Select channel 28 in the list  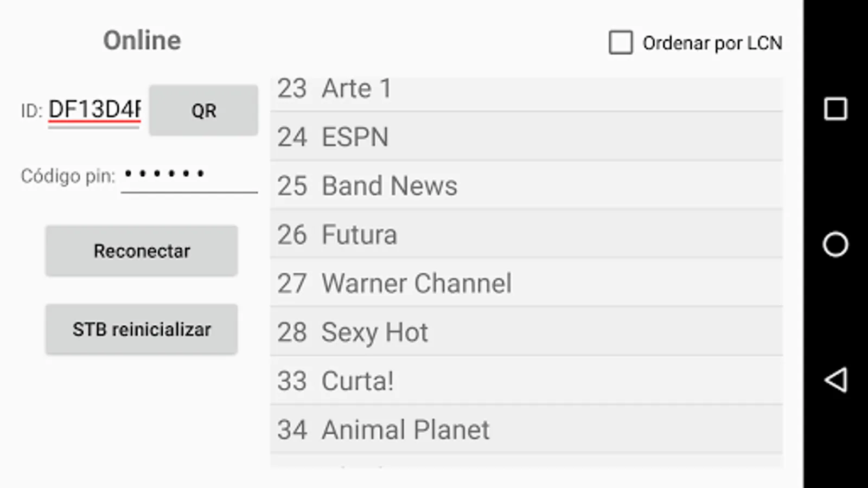tap(526, 332)
